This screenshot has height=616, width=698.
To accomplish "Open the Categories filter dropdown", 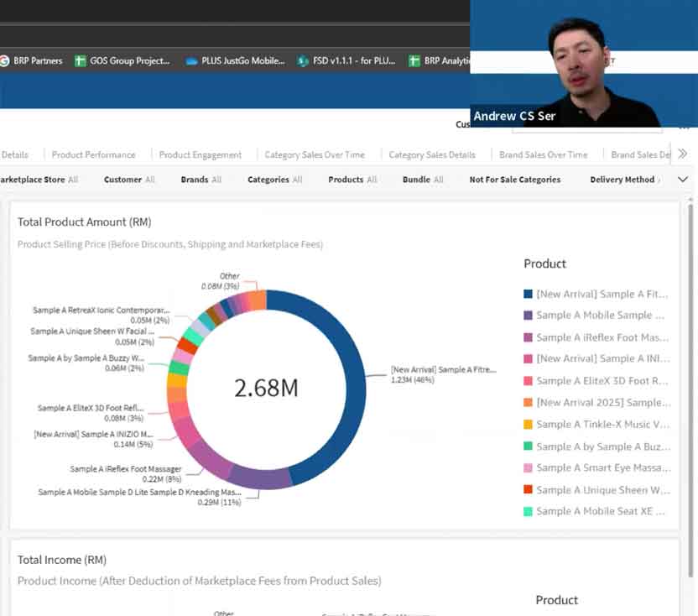I will coord(274,180).
